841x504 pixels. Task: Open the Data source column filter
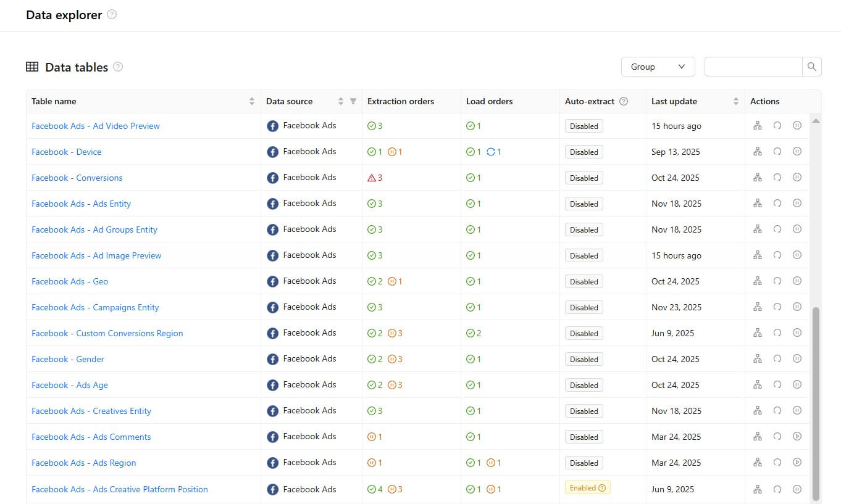(353, 101)
